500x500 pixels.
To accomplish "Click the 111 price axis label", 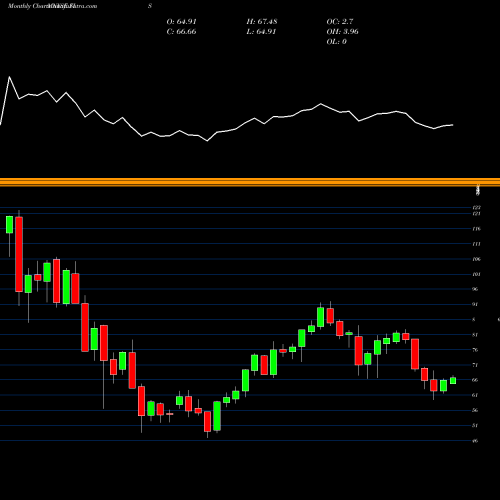I will click(476, 244).
